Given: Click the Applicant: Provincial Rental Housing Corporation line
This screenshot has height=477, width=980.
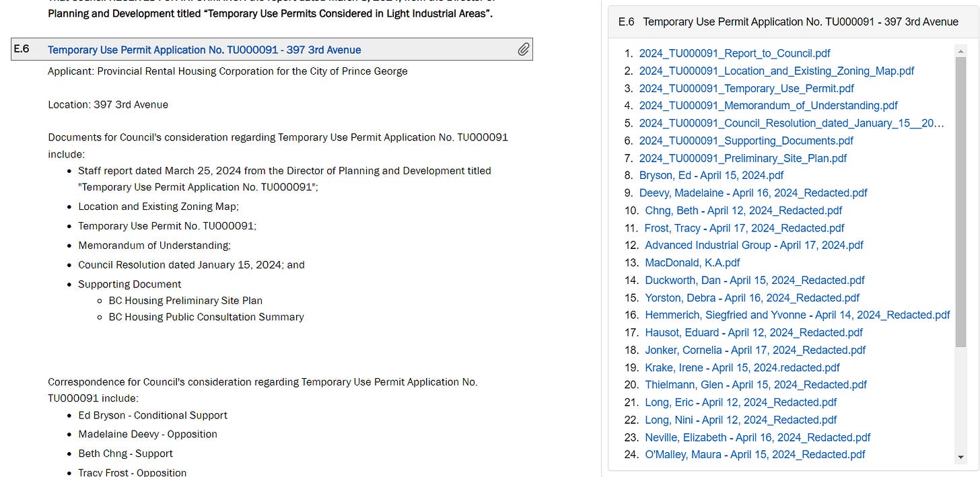Looking at the screenshot, I should tap(228, 71).
